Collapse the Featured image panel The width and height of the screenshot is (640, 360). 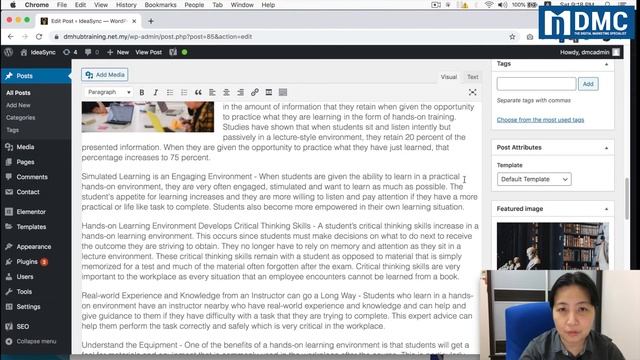pos(607,209)
